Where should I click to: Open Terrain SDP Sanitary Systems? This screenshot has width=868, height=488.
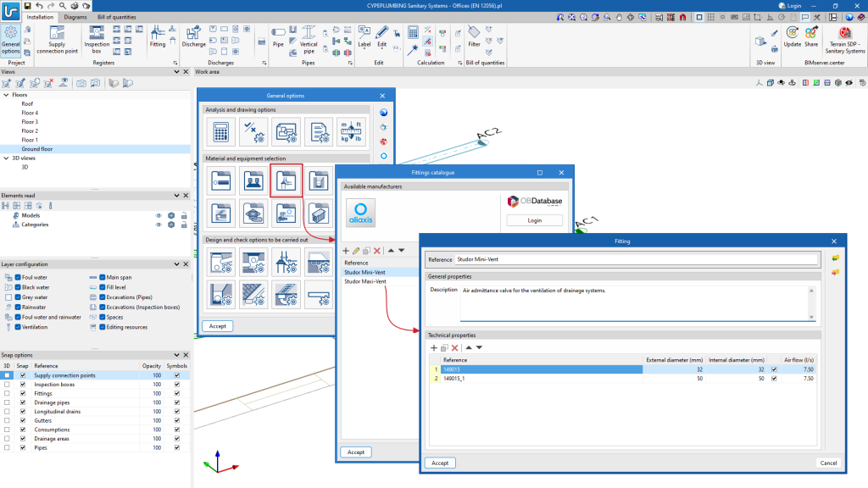click(x=845, y=40)
